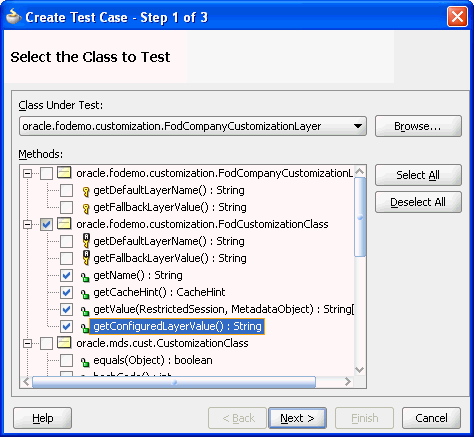The width and height of the screenshot is (474, 437).
Task: Check first getFallbackLayerValue() : String checkbox
Action: (66, 207)
